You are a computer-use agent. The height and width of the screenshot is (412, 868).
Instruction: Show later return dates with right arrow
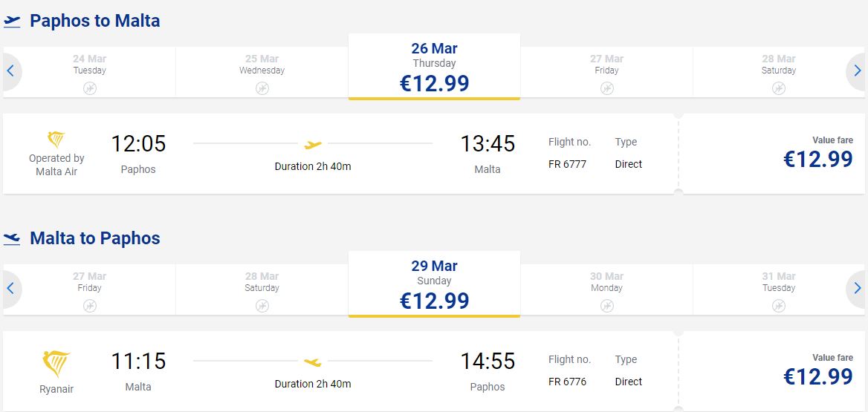tap(857, 289)
